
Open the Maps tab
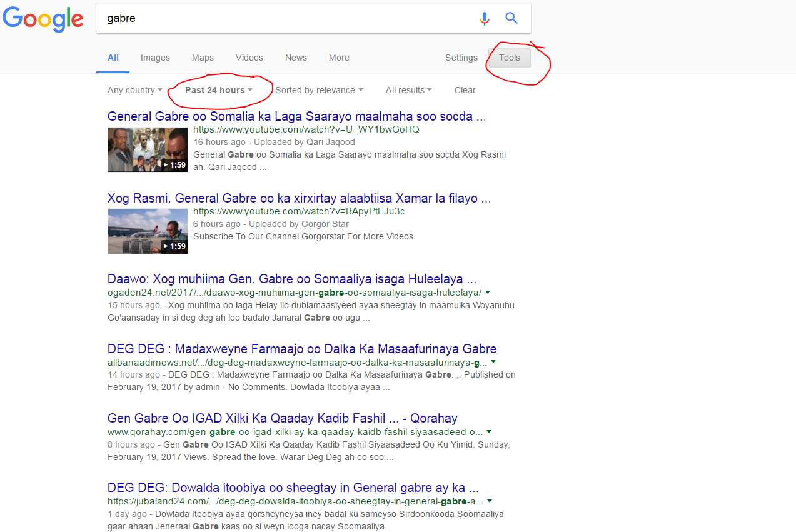tap(203, 58)
